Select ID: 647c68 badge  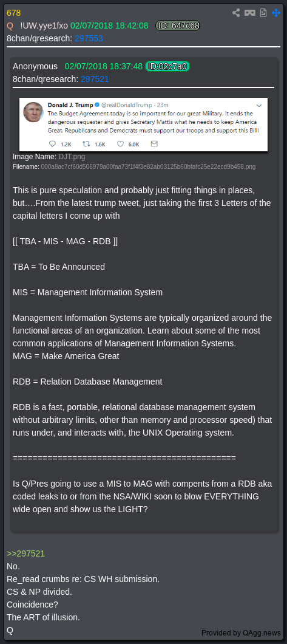pyautogui.click(x=178, y=26)
